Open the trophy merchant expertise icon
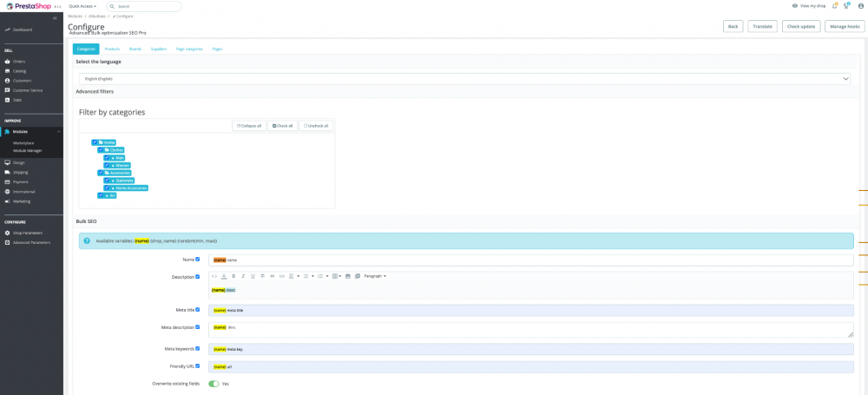868x395 pixels. tap(846, 6)
